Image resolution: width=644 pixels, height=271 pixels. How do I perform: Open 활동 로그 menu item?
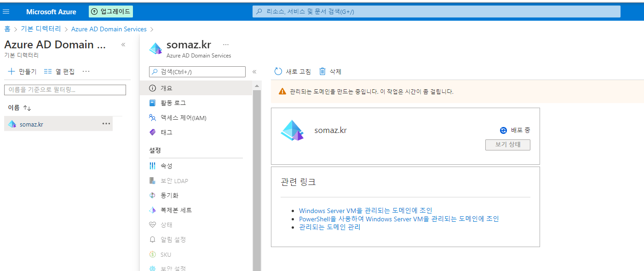point(196,103)
